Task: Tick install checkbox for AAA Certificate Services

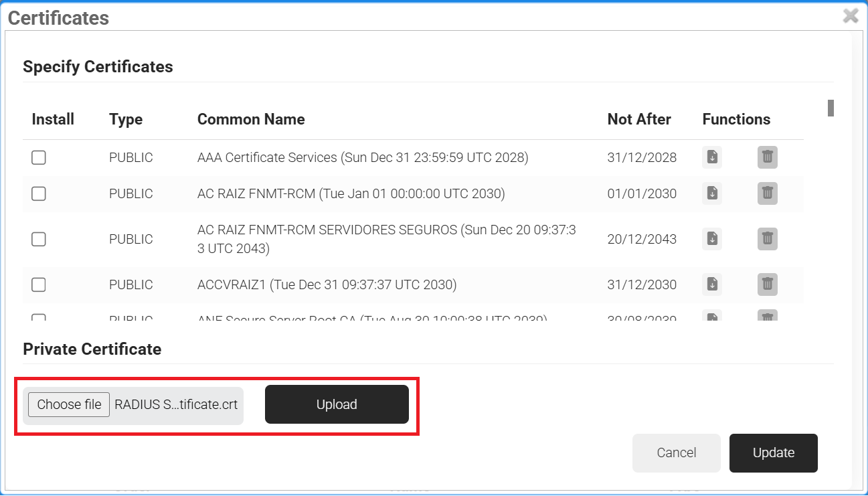Action: (x=39, y=157)
